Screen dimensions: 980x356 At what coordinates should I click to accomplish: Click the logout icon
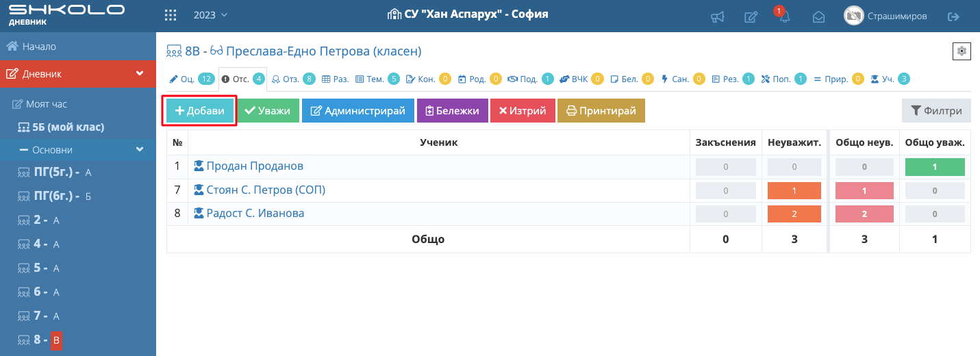point(953,16)
